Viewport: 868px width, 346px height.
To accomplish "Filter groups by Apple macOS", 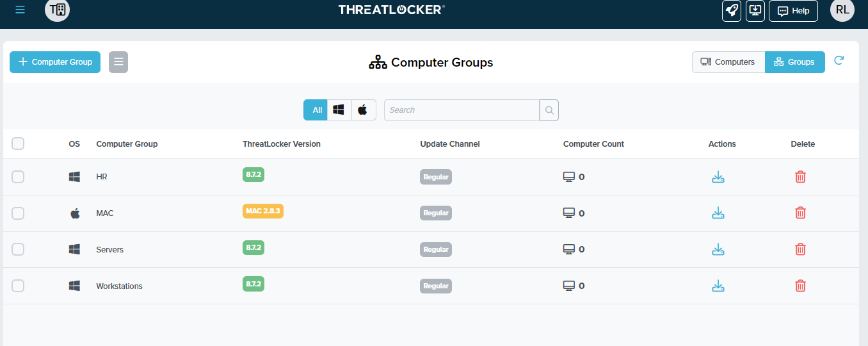I will click(363, 110).
